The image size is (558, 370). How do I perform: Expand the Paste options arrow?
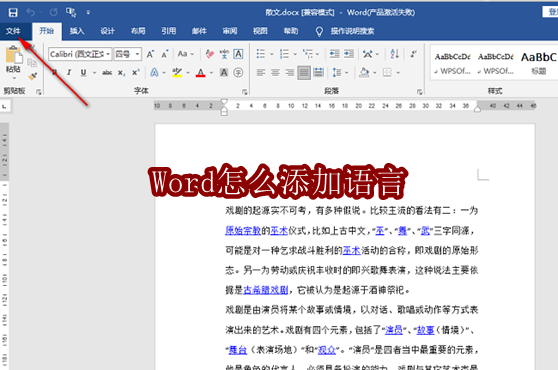[x=14, y=78]
